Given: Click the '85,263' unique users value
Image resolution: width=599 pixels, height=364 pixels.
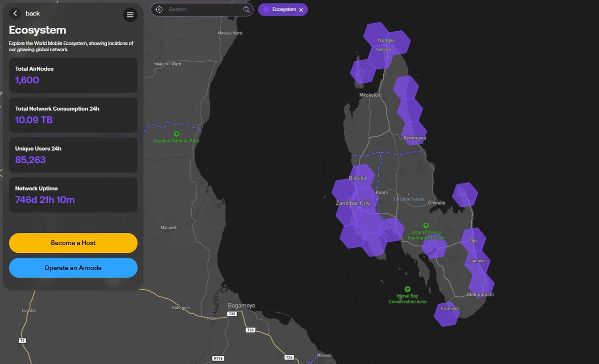Looking at the screenshot, I should (30, 160).
